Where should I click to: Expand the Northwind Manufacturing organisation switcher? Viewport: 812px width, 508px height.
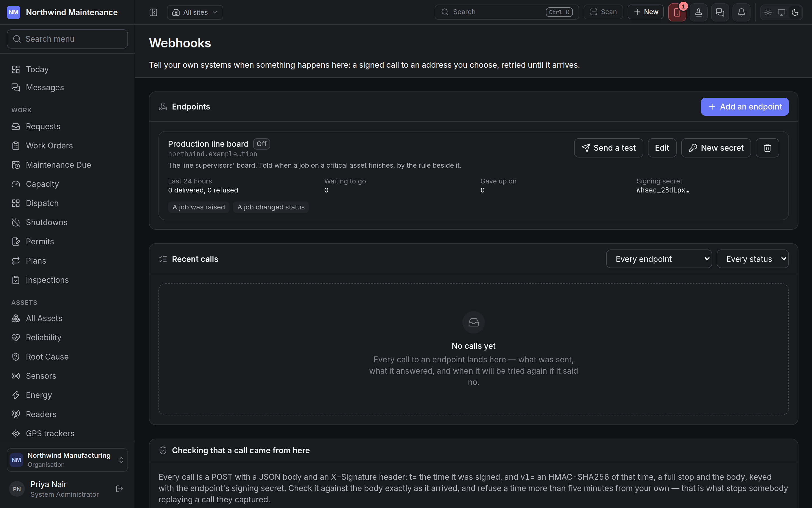coord(67,460)
